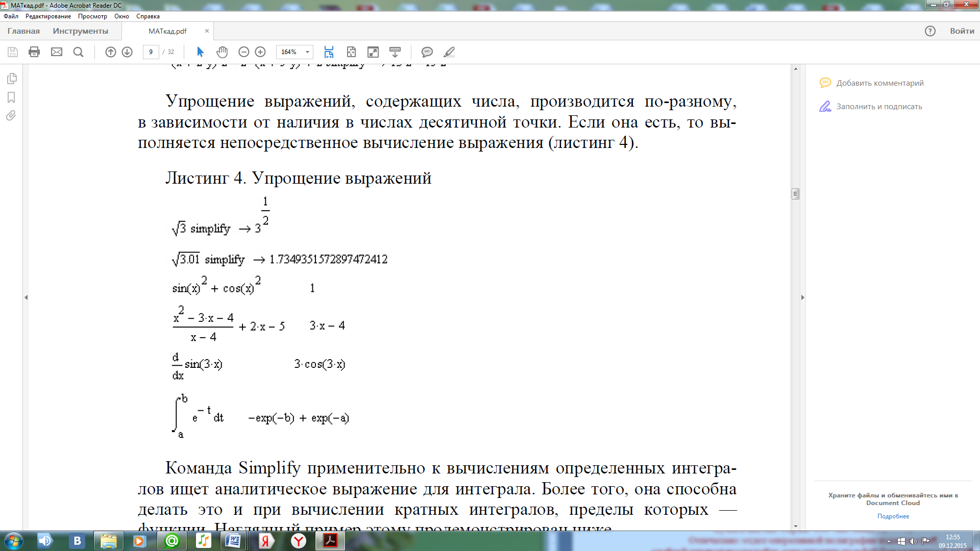Open Microsoft Word from the taskbar
The width and height of the screenshot is (980, 551).
(x=234, y=541)
